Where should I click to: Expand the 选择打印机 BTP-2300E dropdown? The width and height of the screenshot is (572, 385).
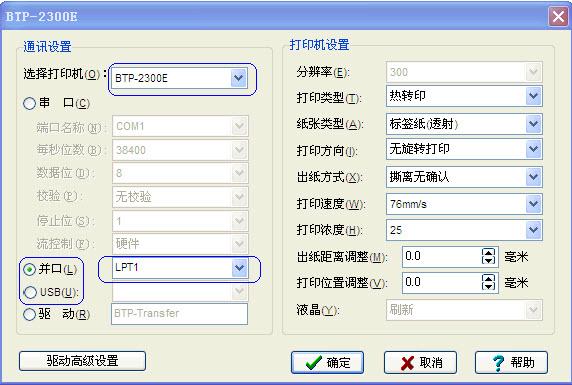239,78
